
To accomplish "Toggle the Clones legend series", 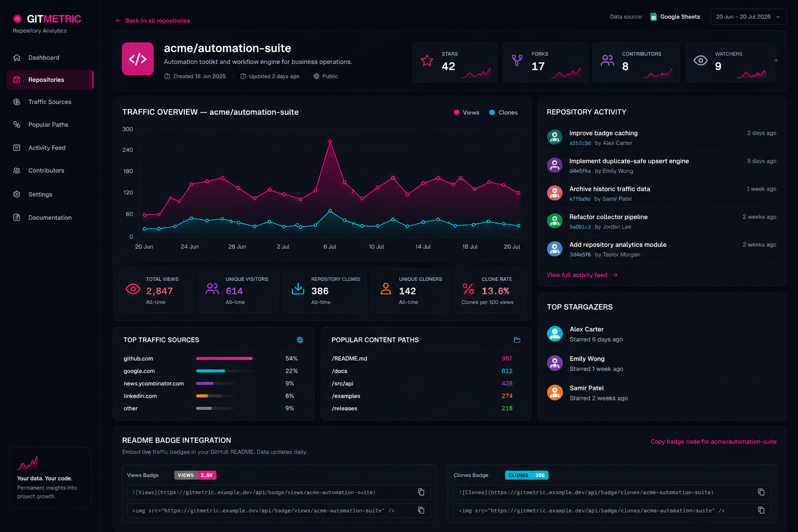I will pyautogui.click(x=503, y=112).
